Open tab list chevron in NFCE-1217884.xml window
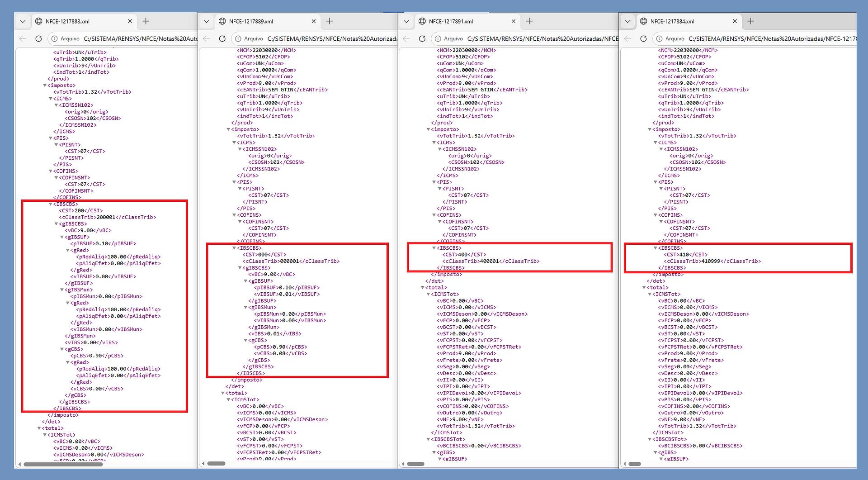The image size is (868, 480). coord(627,21)
